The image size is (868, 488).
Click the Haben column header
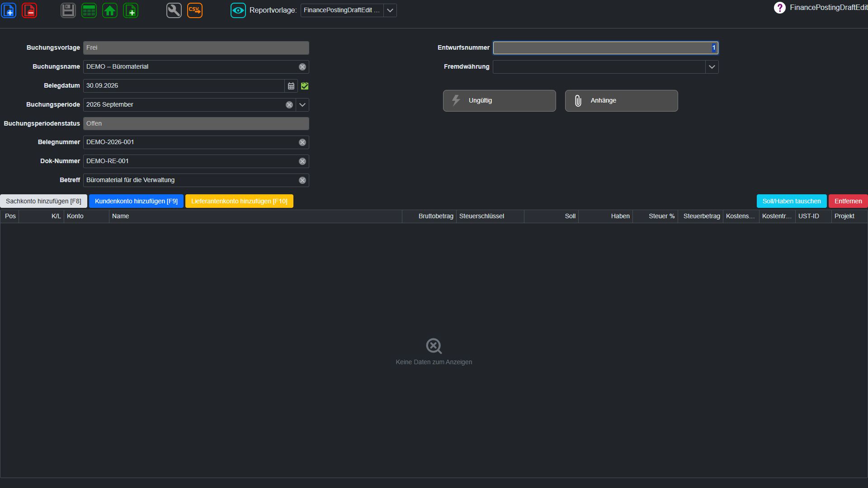click(605, 216)
